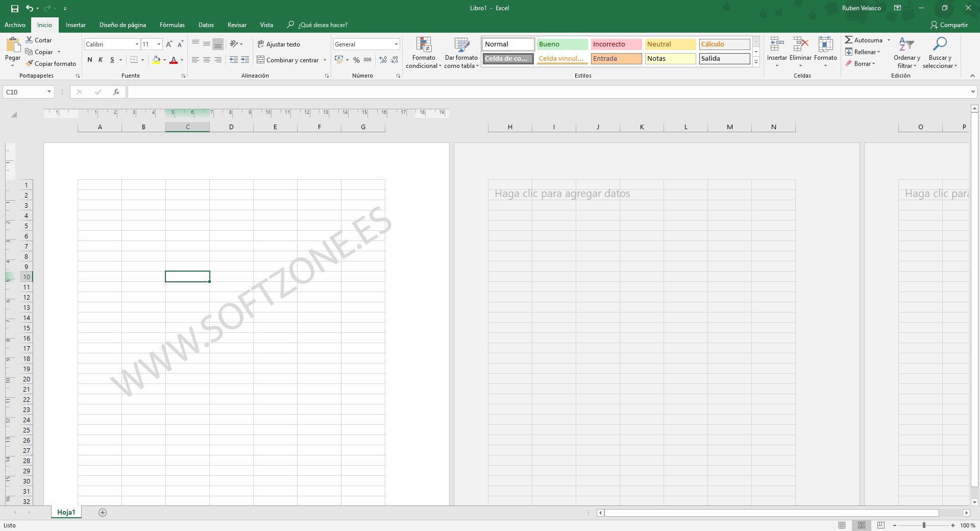Switch to the Vista tab
This screenshot has height=531, width=980.
point(266,25)
